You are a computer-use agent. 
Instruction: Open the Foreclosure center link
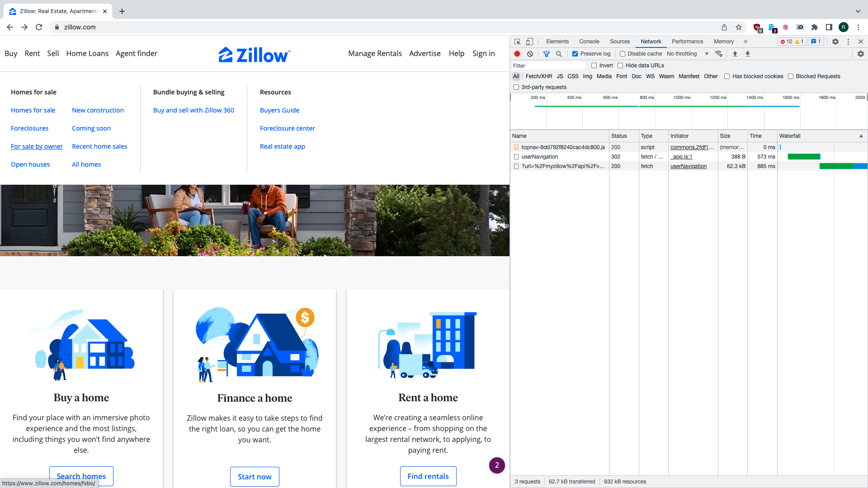click(288, 128)
